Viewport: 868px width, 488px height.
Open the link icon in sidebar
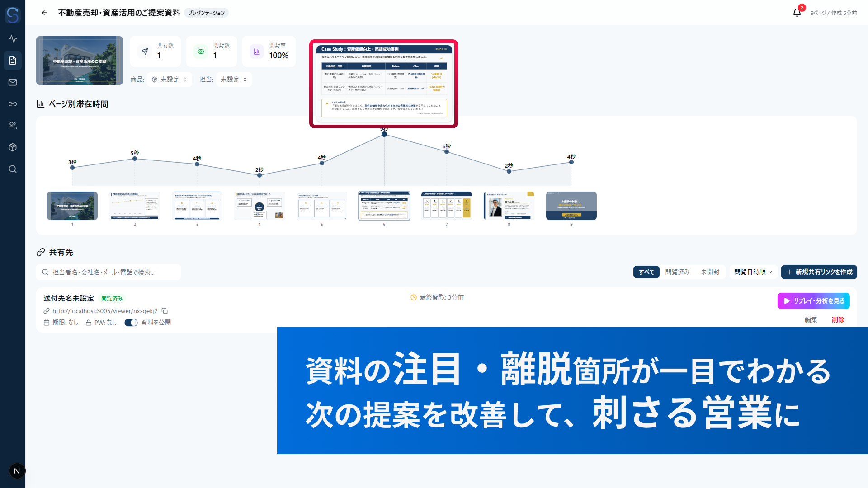(x=13, y=104)
